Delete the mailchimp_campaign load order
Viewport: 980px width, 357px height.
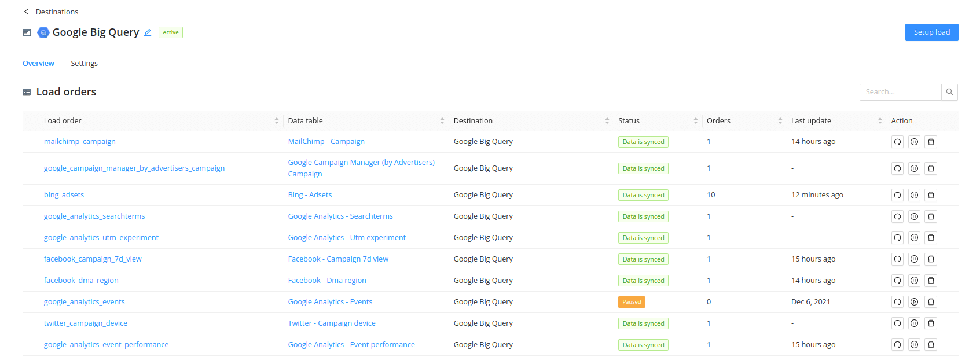931,142
